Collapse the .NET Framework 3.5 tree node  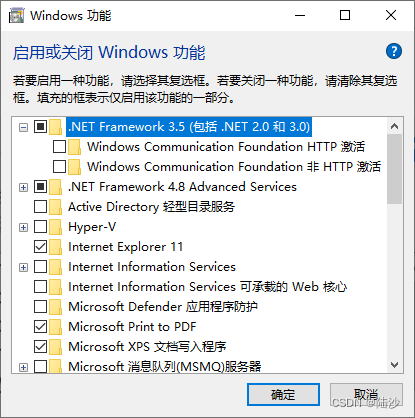tap(23, 127)
